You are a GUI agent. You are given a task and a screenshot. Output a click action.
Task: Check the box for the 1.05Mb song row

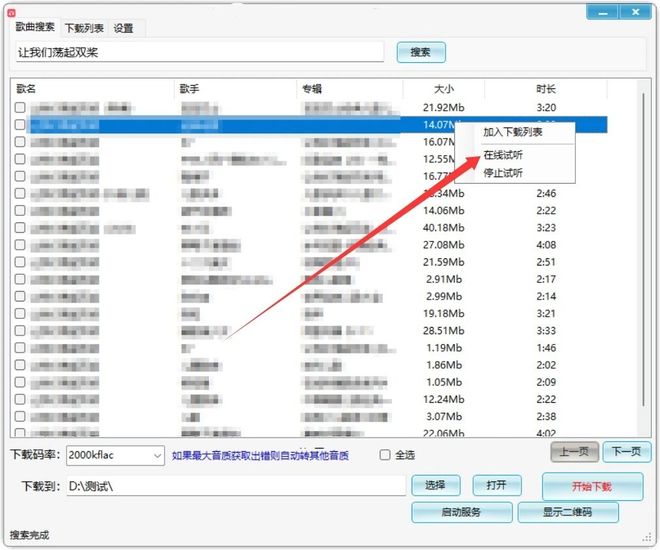coord(20,382)
